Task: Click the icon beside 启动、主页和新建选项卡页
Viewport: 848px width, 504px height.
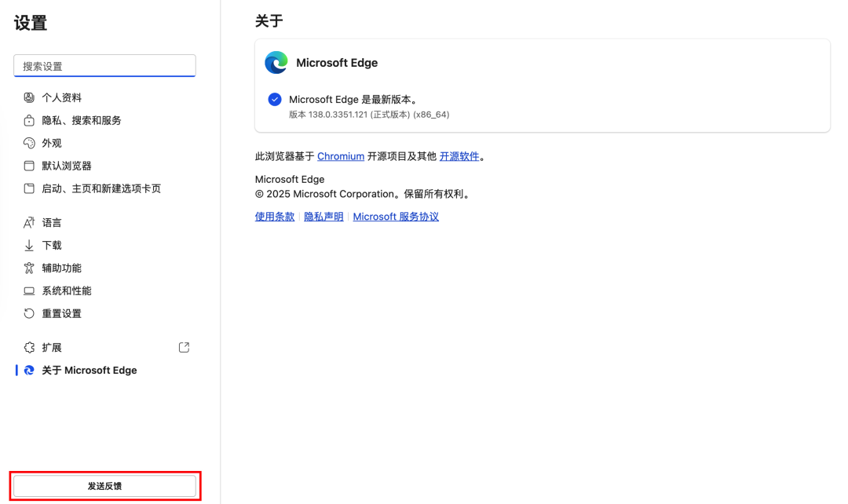Action: coord(29,188)
